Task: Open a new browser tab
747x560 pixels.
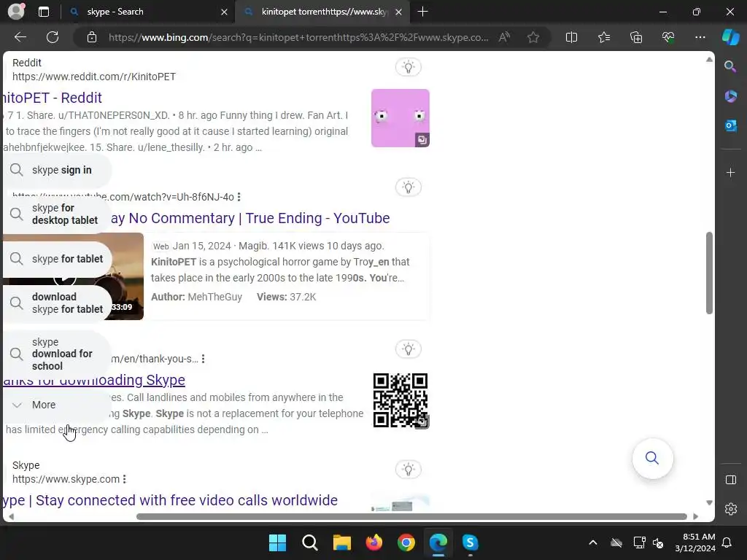Action: tap(422, 12)
